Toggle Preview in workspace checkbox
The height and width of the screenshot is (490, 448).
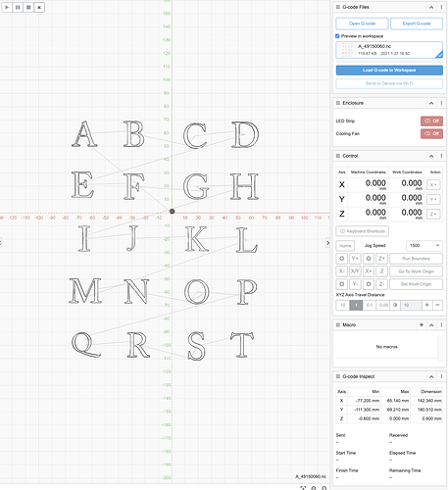(337, 36)
